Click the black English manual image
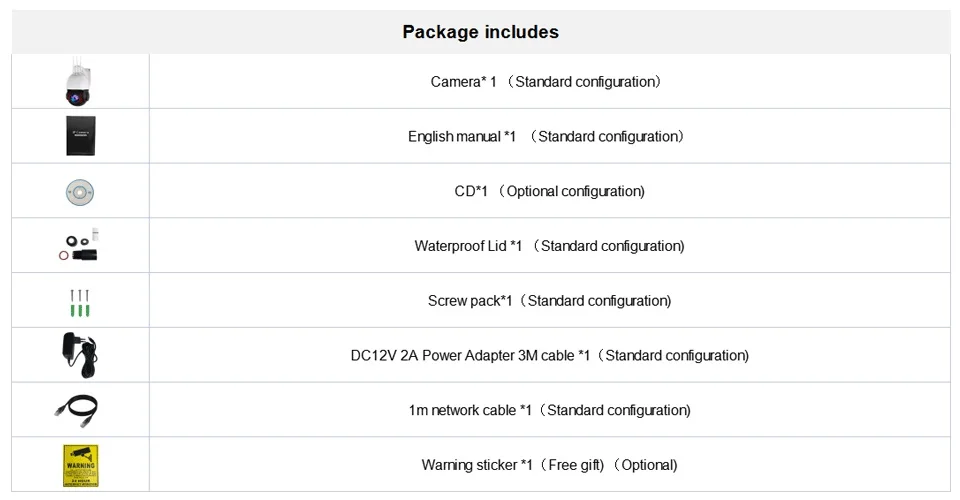The width and height of the screenshot is (960, 500). tap(80, 136)
